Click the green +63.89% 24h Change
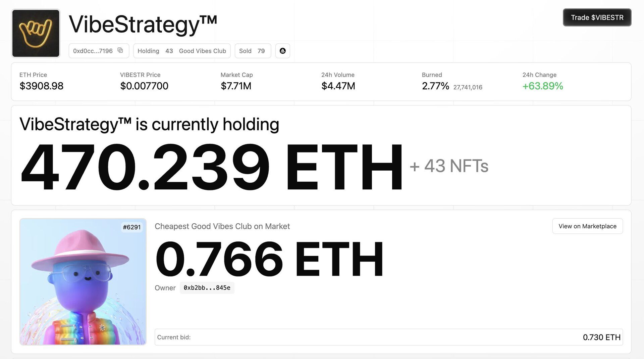Screen dimensions: 644x359 click(x=543, y=86)
